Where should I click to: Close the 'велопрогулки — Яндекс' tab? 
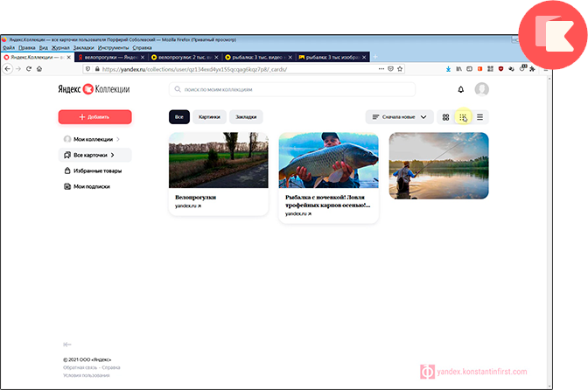coord(143,58)
